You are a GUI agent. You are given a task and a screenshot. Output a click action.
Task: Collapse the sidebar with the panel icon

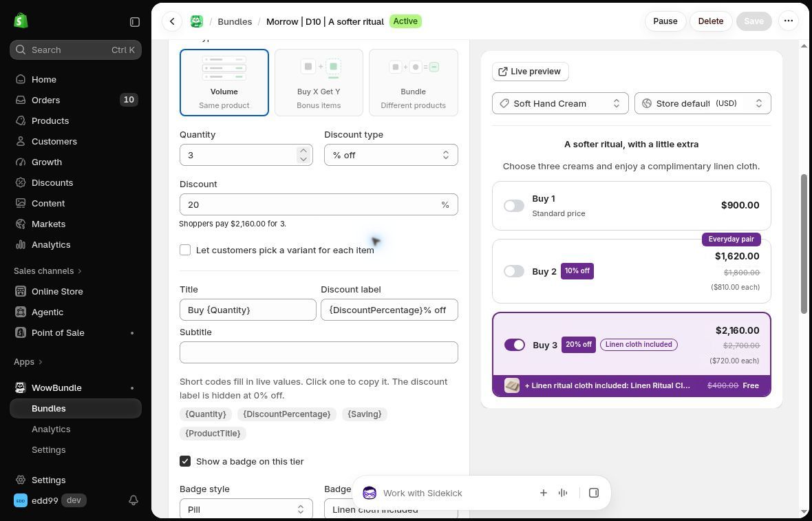tap(135, 22)
